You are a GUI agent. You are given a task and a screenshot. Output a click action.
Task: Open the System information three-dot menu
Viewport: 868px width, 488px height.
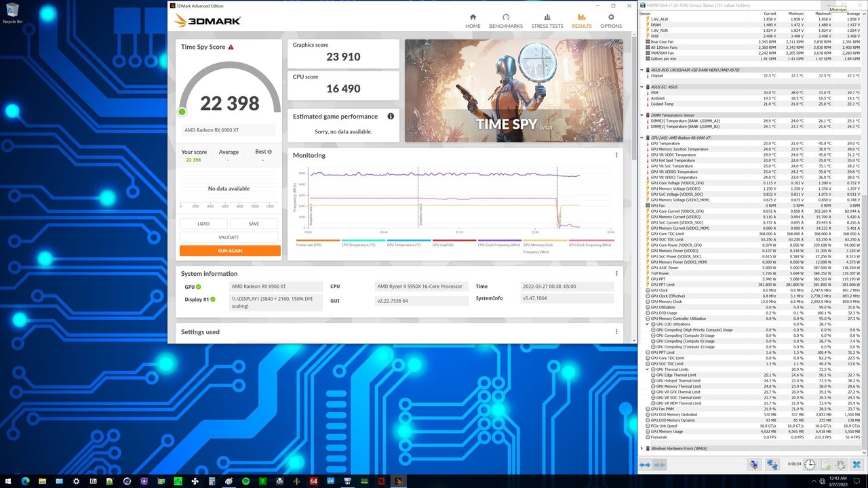(616, 274)
